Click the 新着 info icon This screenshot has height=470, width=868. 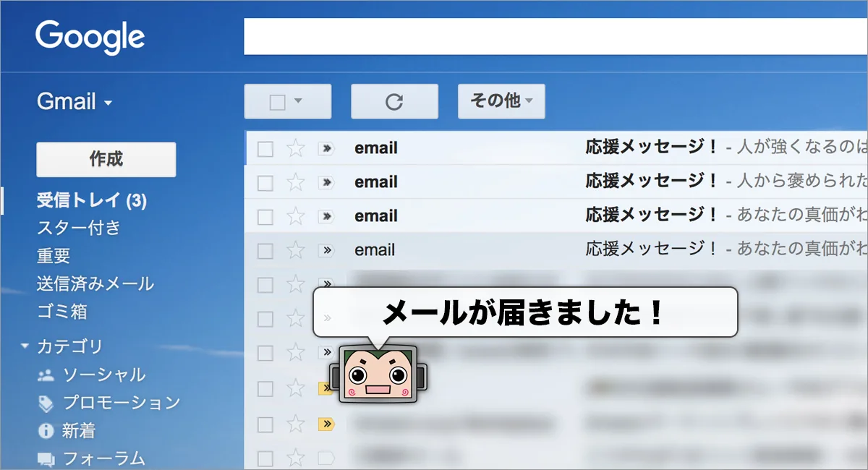click(x=46, y=431)
